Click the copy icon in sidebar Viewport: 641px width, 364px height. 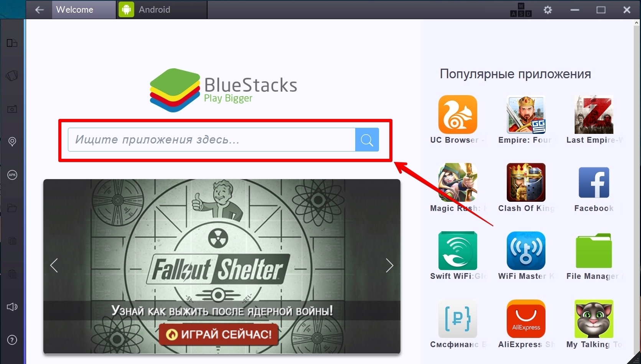12,241
